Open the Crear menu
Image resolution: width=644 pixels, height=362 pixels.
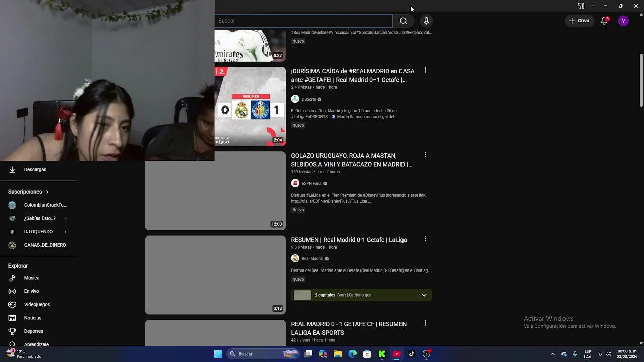point(579,21)
